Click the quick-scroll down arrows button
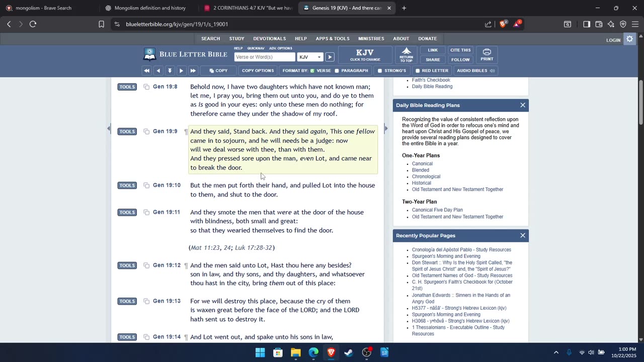Image resolution: width=644 pixels, height=362 pixels. [170, 71]
